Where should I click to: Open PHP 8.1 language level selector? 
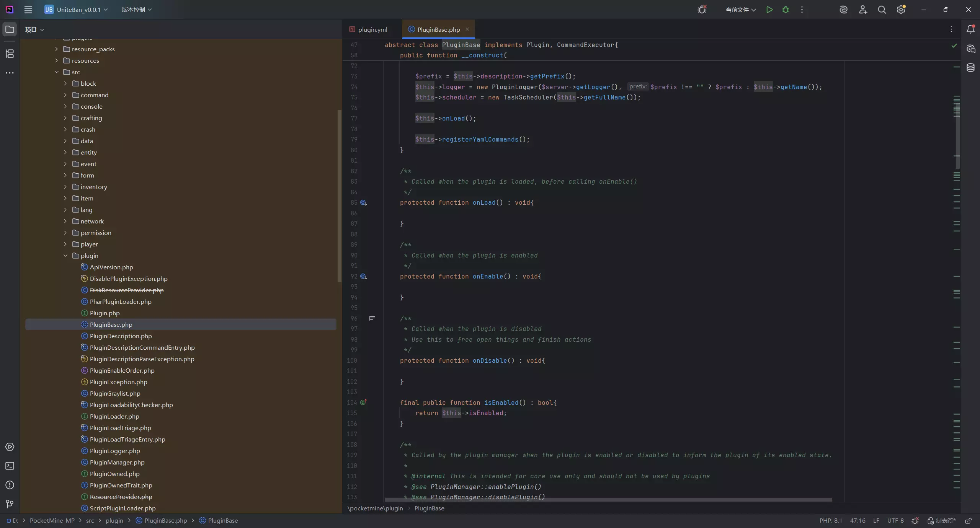pyautogui.click(x=831, y=520)
